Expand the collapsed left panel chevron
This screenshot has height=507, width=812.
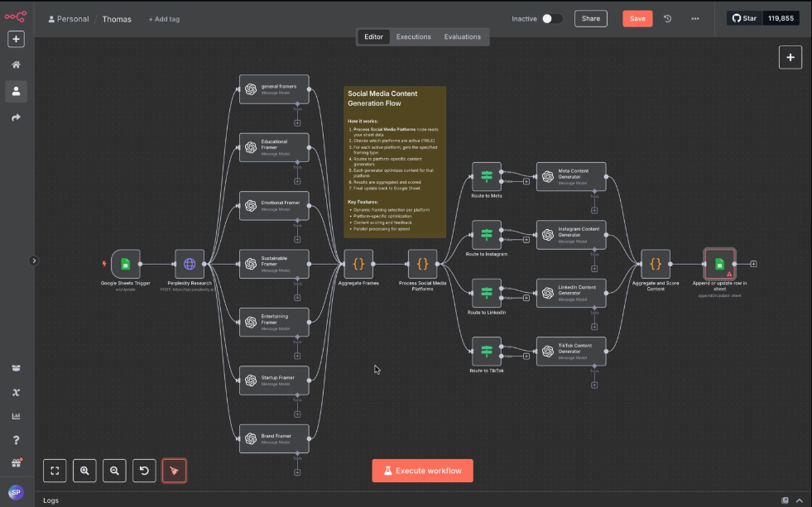(34, 260)
